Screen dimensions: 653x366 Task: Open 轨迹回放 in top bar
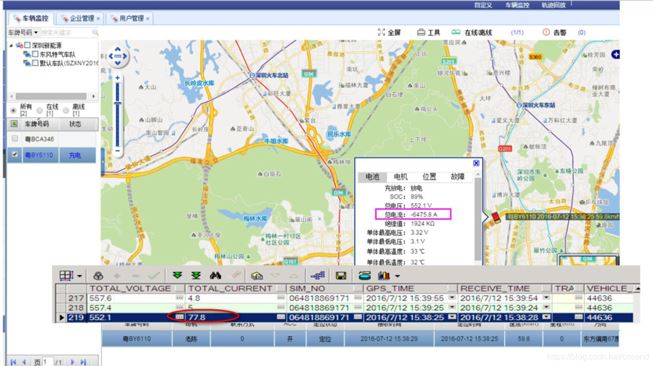point(553,5)
